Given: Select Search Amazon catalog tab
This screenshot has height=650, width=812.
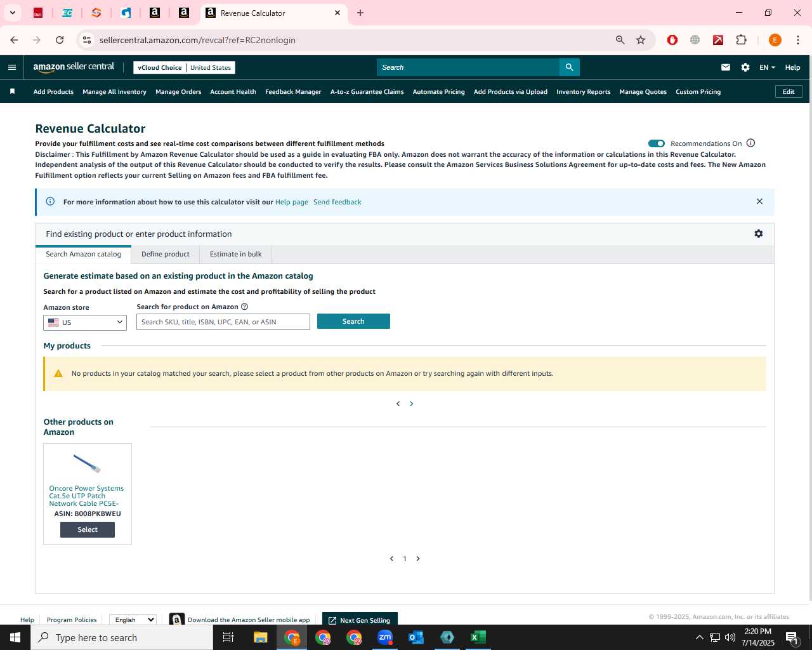Looking at the screenshot, I should pyautogui.click(x=83, y=254).
